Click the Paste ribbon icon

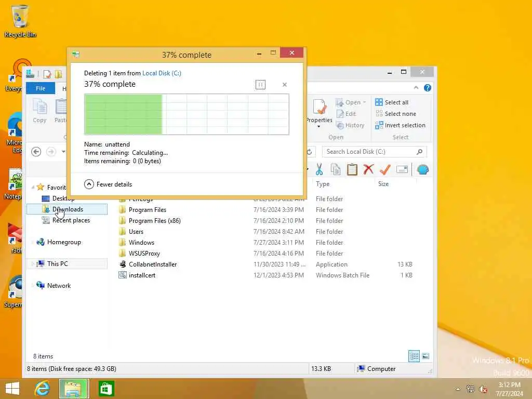[x=61, y=111]
